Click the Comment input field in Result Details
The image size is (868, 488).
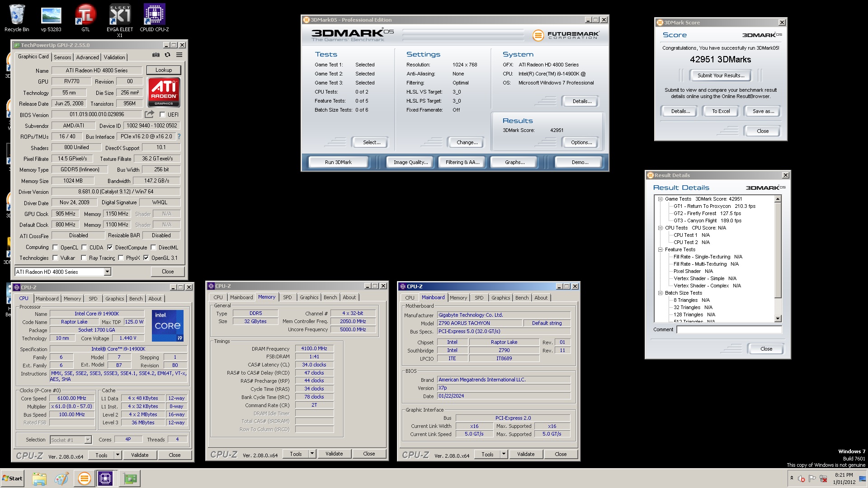pos(729,330)
